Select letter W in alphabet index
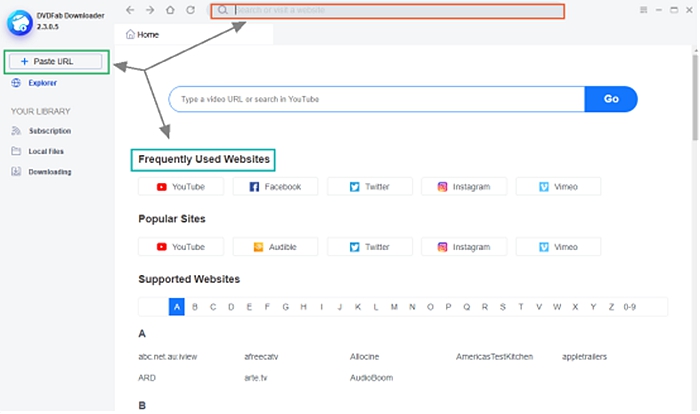 pos(557,307)
